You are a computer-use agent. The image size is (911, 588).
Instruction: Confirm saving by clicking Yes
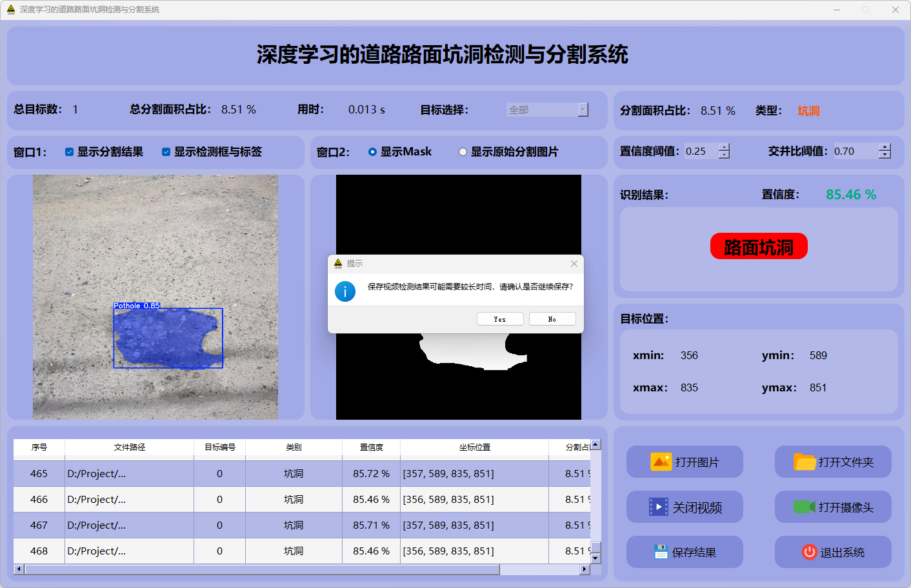500,319
